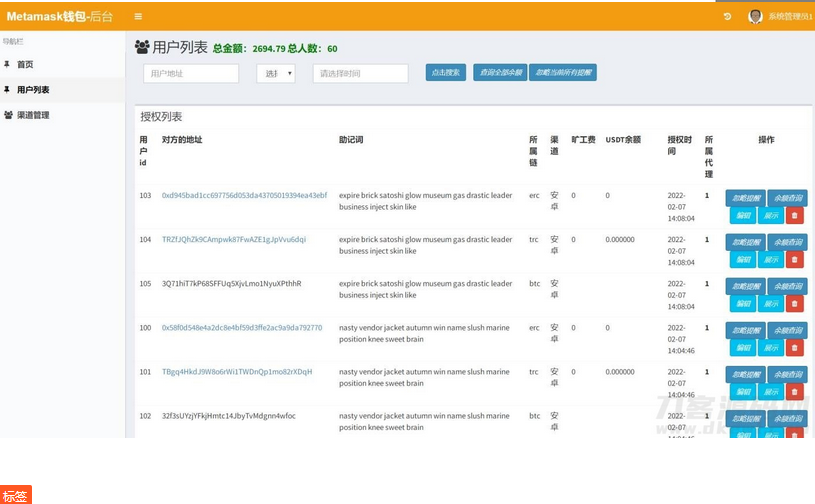Click 余额查询 for user 105
Image resolution: width=815 pixels, height=504 pixels.
pos(787,286)
